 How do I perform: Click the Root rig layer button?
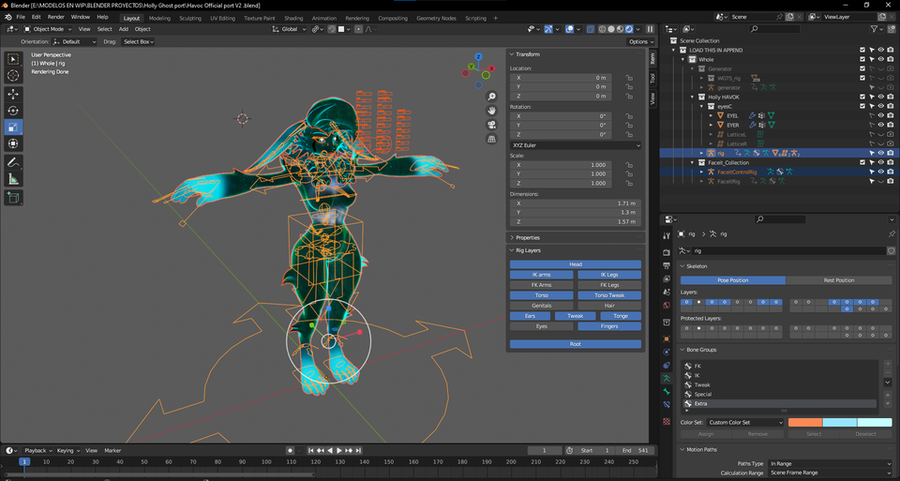[x=575, y=344]
